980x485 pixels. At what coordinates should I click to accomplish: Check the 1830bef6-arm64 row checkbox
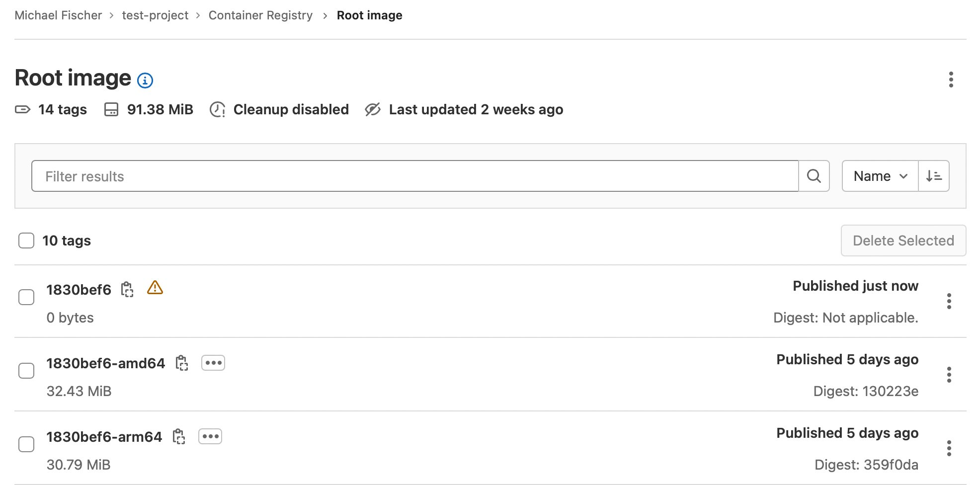pyautogui.click(x=26, y=444)
